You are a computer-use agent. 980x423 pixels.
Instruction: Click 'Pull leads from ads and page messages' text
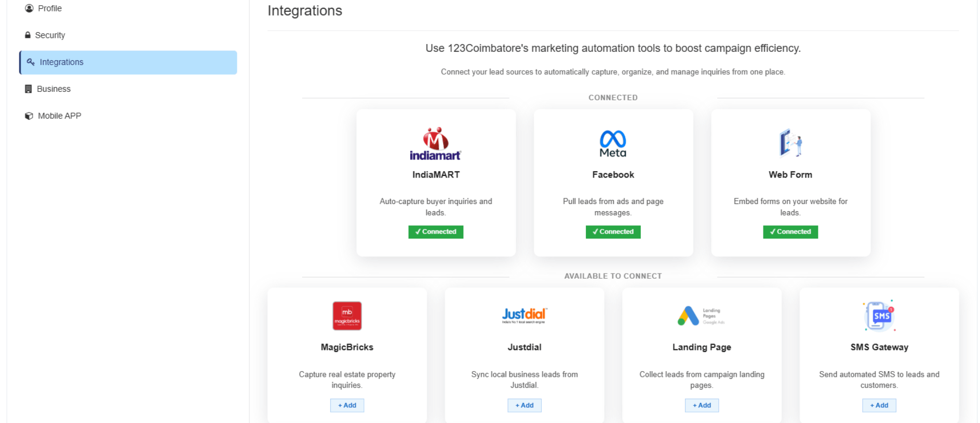pyautogui.click(x=613, y=207)
